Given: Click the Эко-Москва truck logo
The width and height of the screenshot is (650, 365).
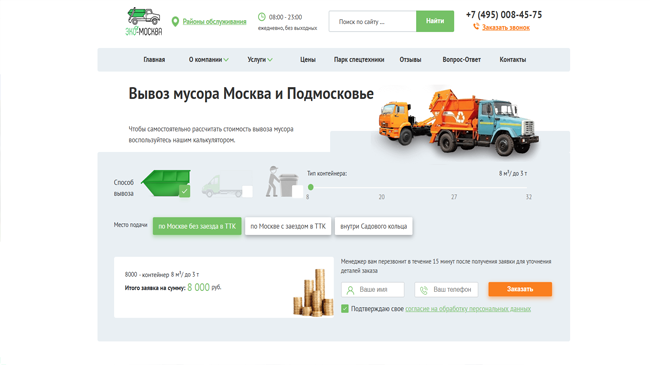Looking at the screenshot, I should [x=144, y=21].
